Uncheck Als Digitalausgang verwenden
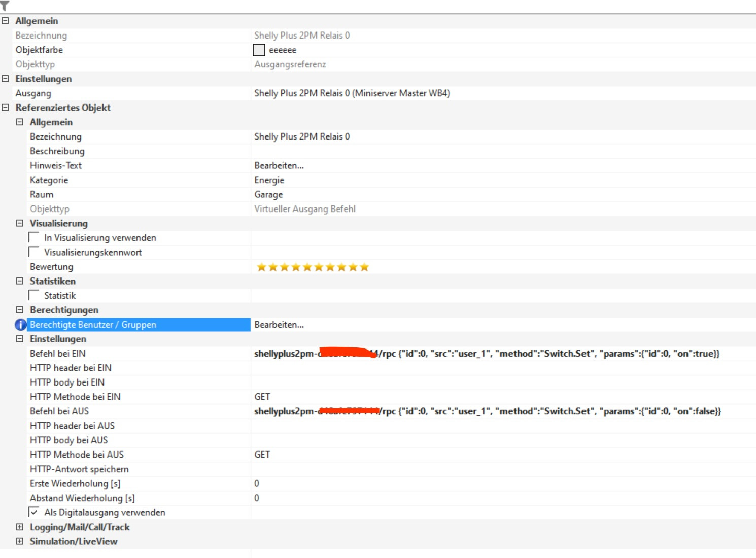This screenshot has width=756, height=558. click(x=34, y=512)
